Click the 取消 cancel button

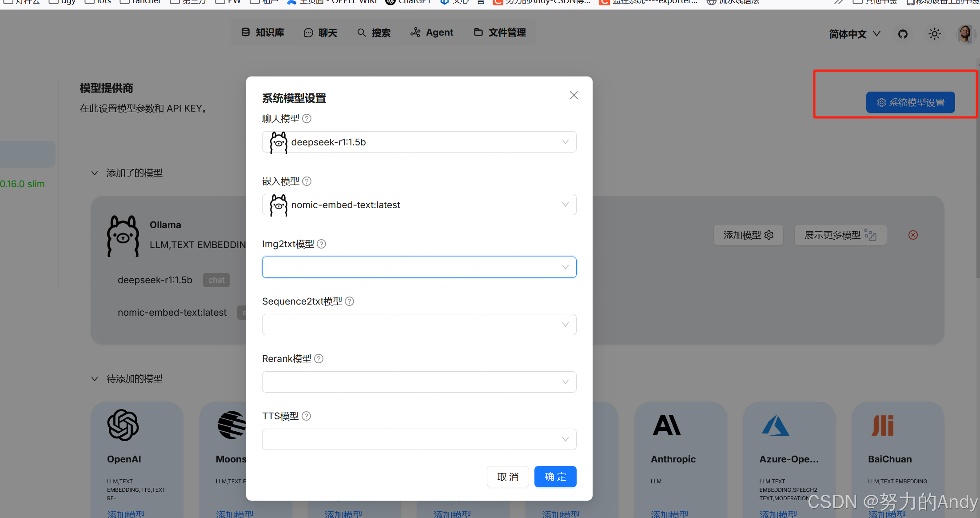click(508, 477)
